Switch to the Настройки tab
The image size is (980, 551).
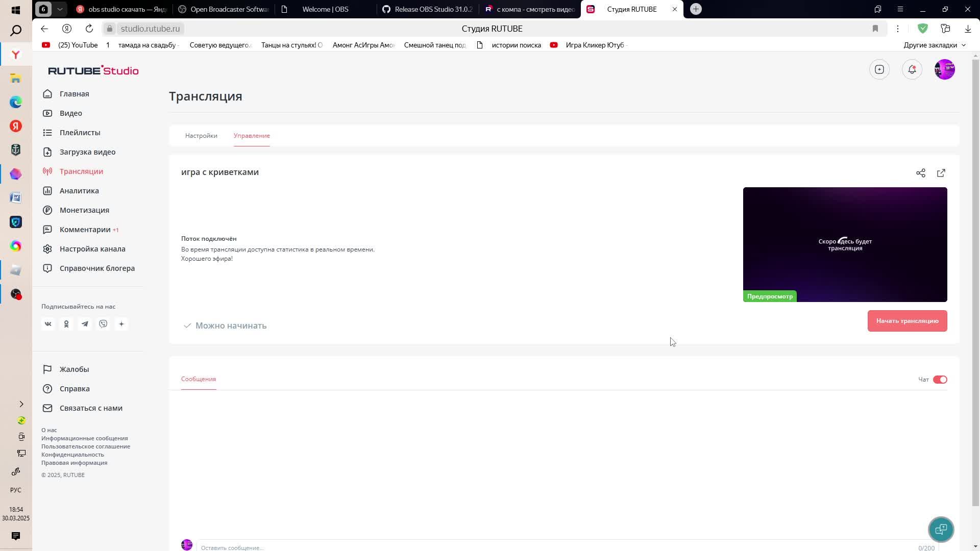click(x=201, y=136)
